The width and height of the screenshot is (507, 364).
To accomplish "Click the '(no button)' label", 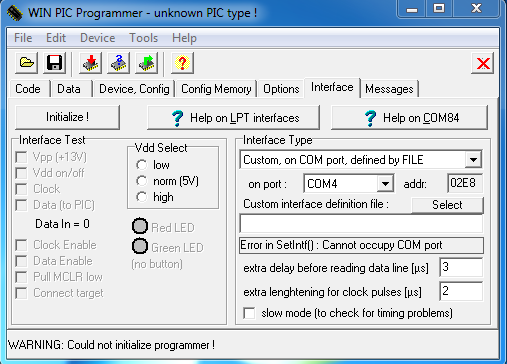I will [157, 264].
